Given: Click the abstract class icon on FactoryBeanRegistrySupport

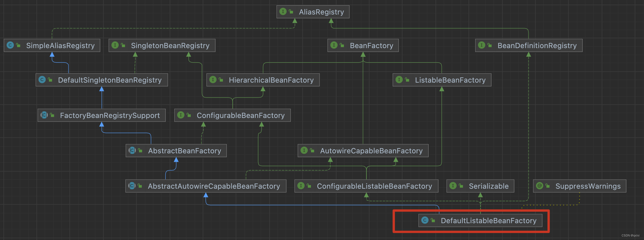Looking at the screenshot, I should [44, 115].
